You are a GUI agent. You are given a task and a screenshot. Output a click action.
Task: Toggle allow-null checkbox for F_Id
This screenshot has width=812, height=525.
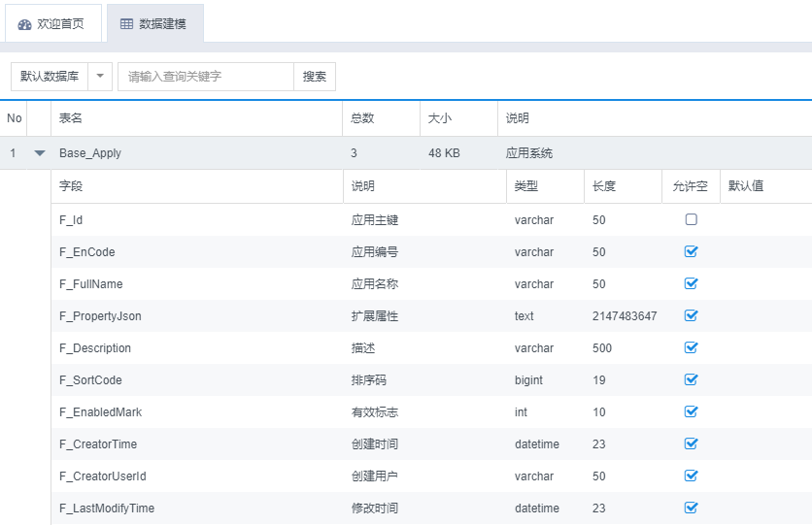click(691, 219)
